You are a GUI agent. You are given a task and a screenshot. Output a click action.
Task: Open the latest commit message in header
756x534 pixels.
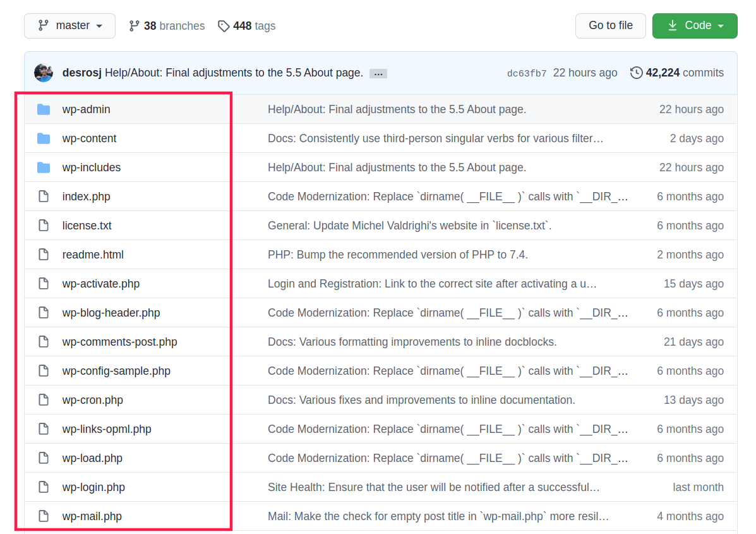pyautogui.click(x=234, y=73)
